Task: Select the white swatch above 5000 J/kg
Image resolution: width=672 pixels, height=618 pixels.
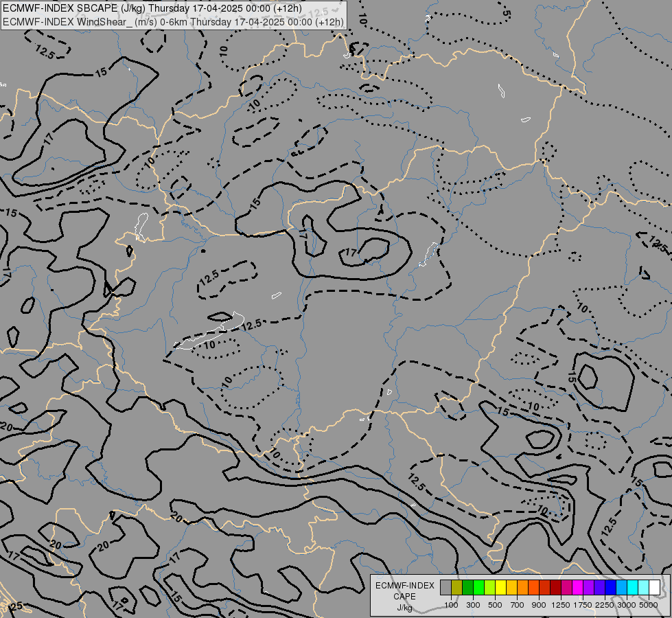Action: click(655, 587)
